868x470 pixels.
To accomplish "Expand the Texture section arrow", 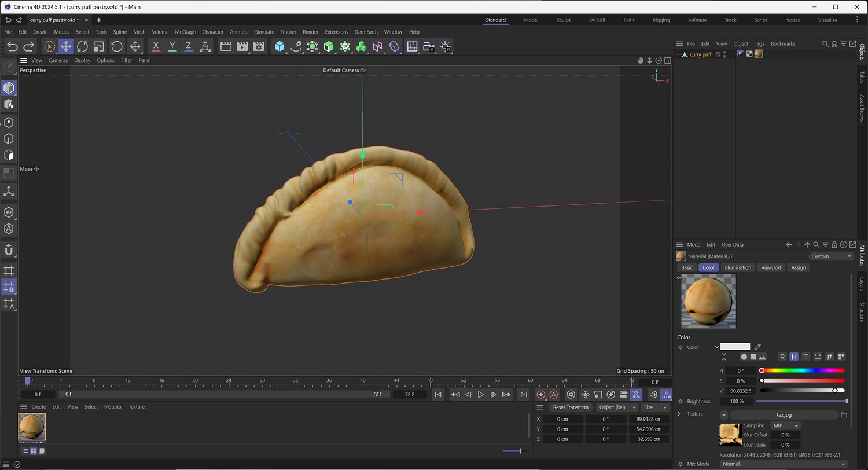I will point(680,414).
